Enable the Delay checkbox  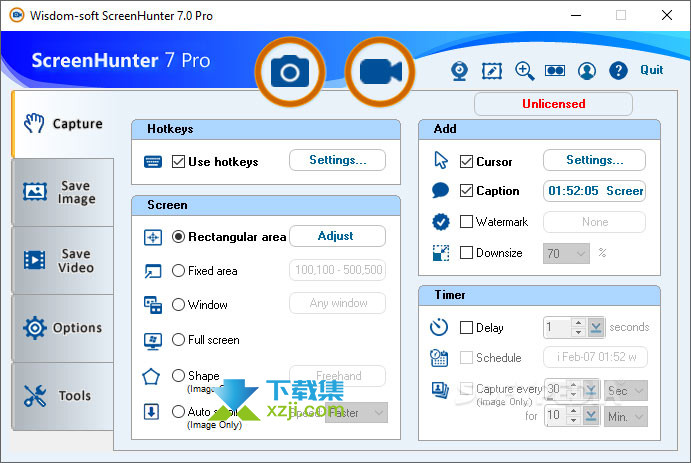[466, 327]
